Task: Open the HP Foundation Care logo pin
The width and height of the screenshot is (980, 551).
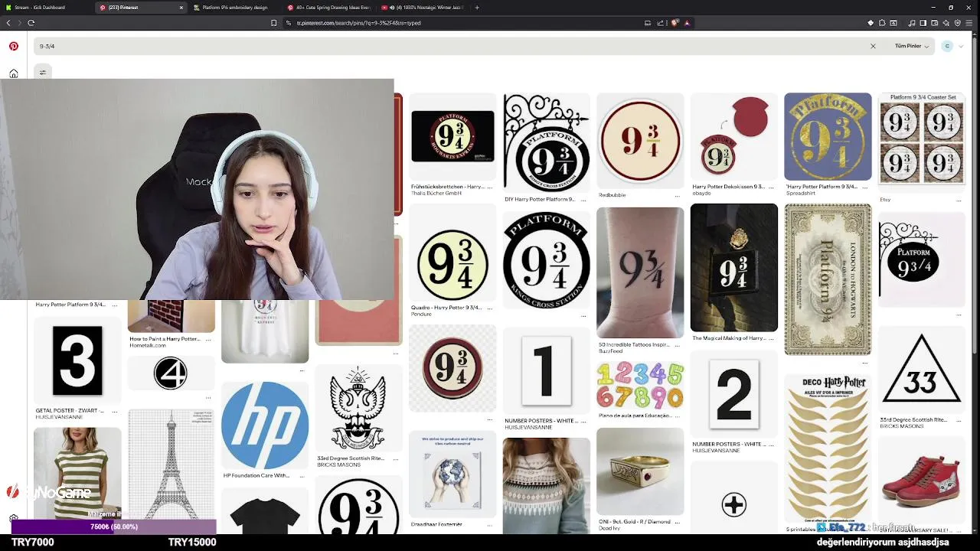Action: pyautogui.click(x=265, y=425)
